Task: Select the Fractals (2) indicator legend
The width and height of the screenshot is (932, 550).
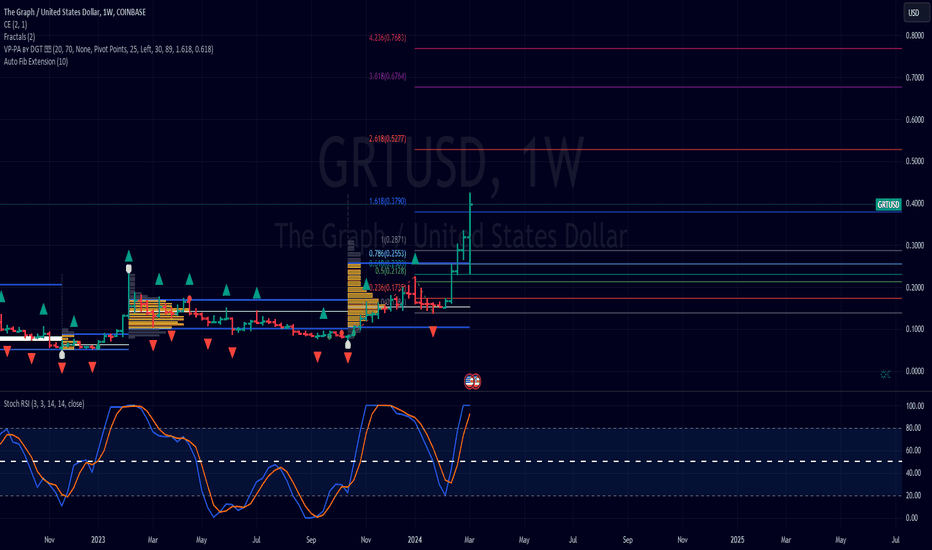Action: pos(19,37)
